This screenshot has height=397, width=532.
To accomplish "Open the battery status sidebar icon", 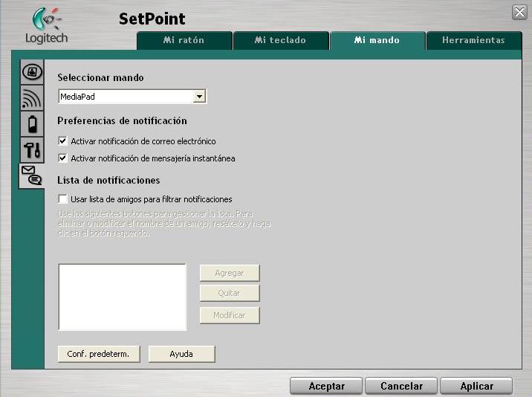I will pyautogui.click(x=31, y=123).
